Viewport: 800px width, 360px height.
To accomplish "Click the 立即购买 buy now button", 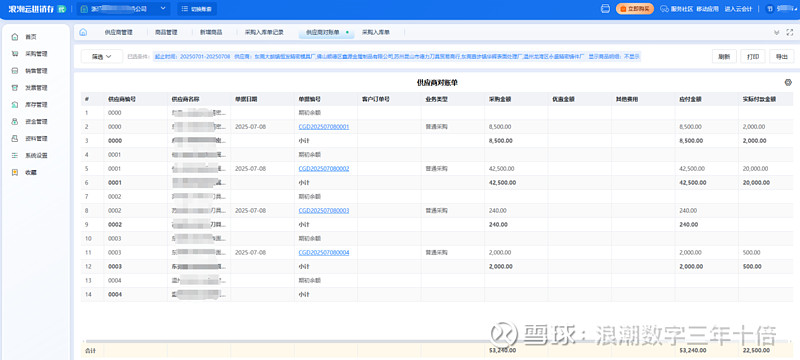I will coord(635,9).
